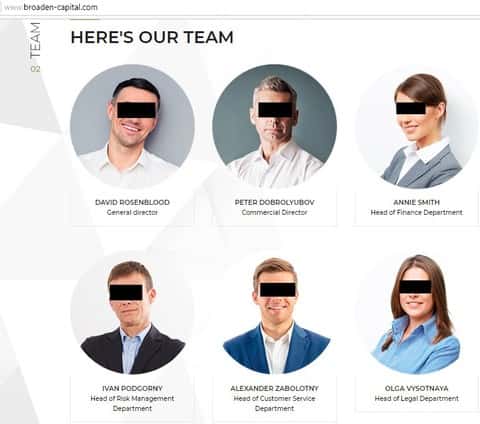Viewport: 480px width, 424px height.
Task: Select the Peter Dobrolyubov name label
Action: pos(275,202)
